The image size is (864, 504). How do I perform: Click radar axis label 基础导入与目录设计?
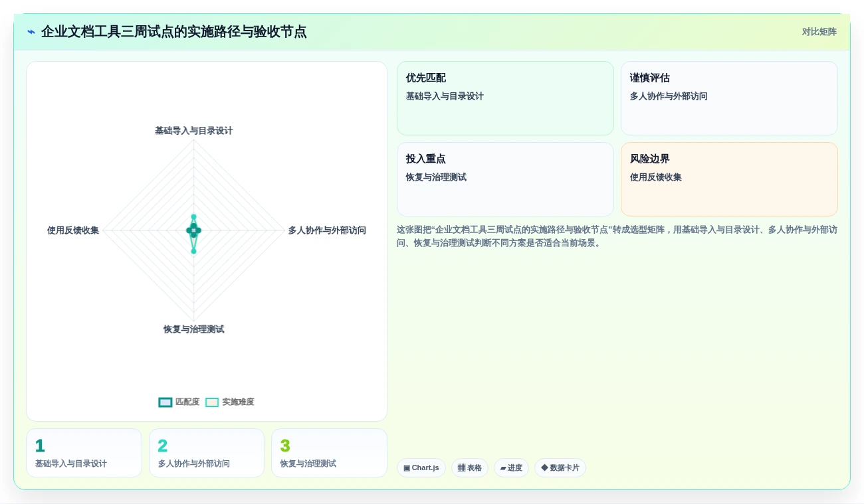pos(194,131)
